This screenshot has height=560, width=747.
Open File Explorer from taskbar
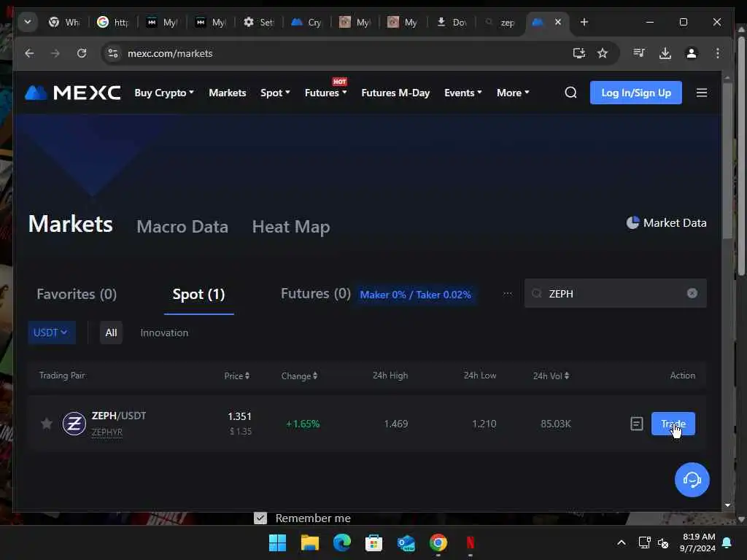coord(309,542)
